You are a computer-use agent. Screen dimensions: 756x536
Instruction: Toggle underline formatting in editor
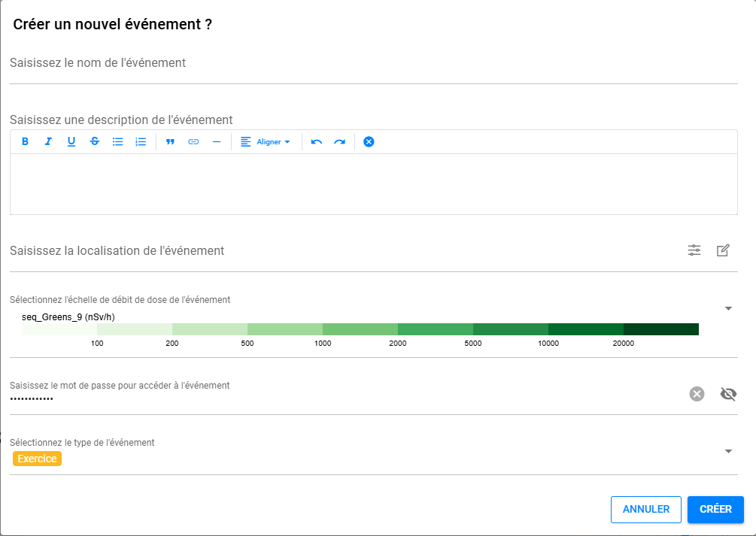pos(71,141)
